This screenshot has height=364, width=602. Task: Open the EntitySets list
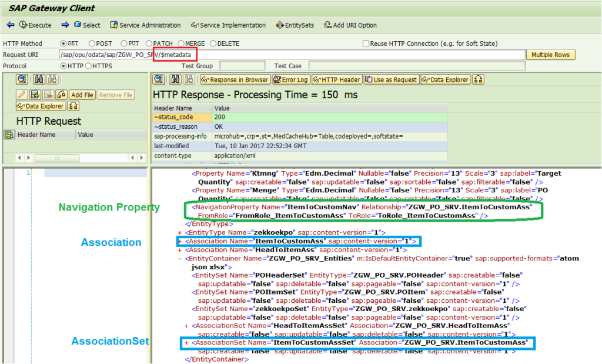point(295,25)
